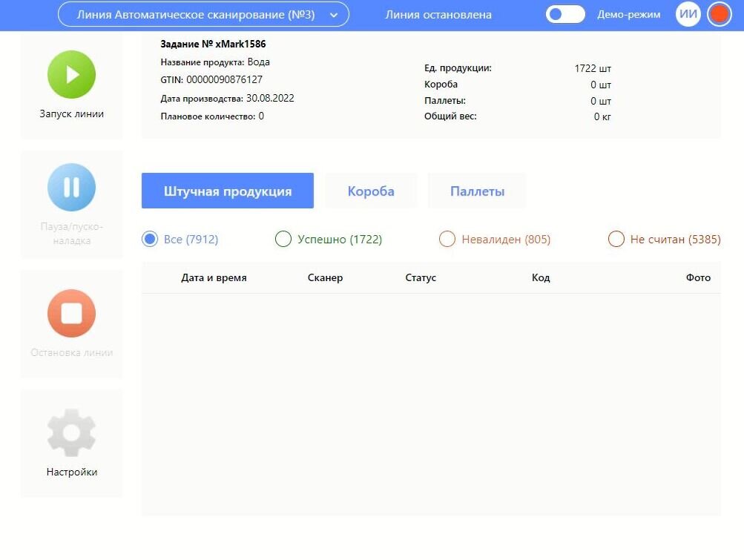This screenshot has height=560, width=744.
Task: Switch to the Паллеты tab
Action: coord(478,191)
